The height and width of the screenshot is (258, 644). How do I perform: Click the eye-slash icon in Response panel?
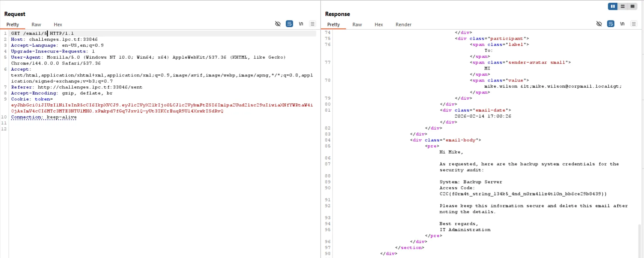tap(599, 24)
